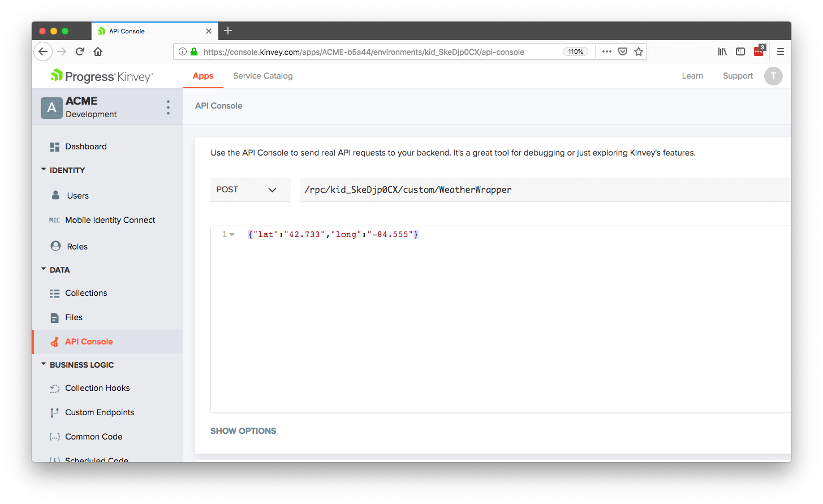Click the Custom Endpoints branch icon
The width and height of the screenshot is (823, 504).
(x=55, y=413)
